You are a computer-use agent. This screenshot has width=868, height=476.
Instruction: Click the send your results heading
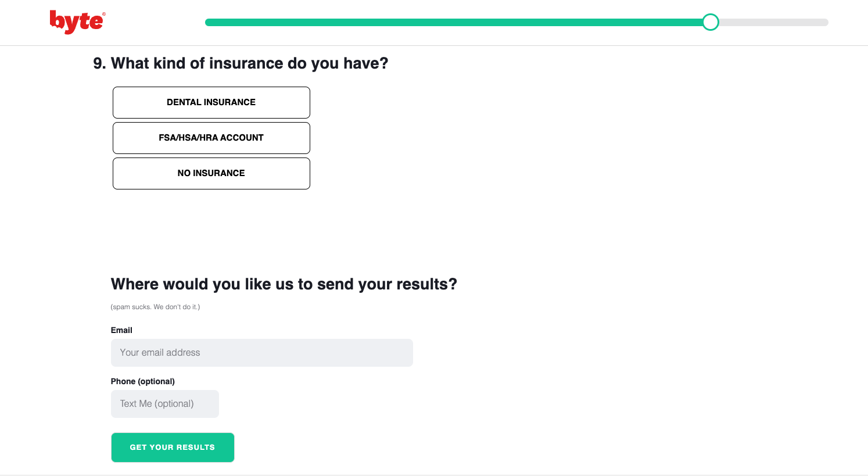(x=284, y=284)
